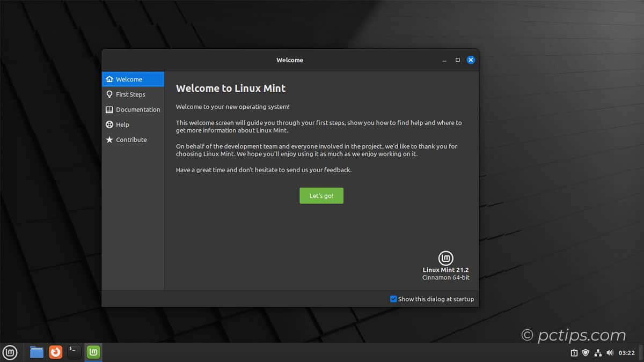Viewport: 644px width, 362px height.
Task: Select the Welcome sidebar item
Action: pos(133,79)
